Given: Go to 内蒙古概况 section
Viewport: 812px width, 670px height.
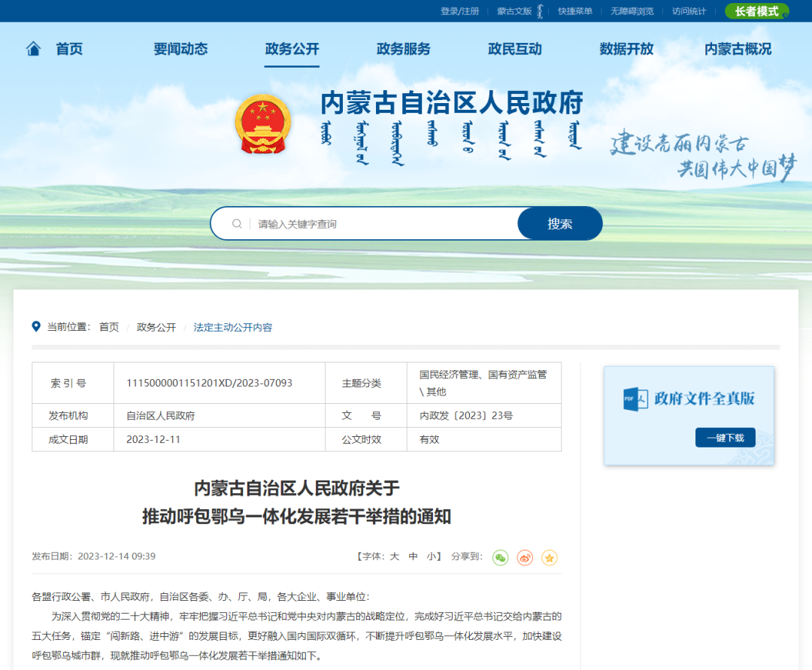Looking at the screenshot, I should point(738,50).
